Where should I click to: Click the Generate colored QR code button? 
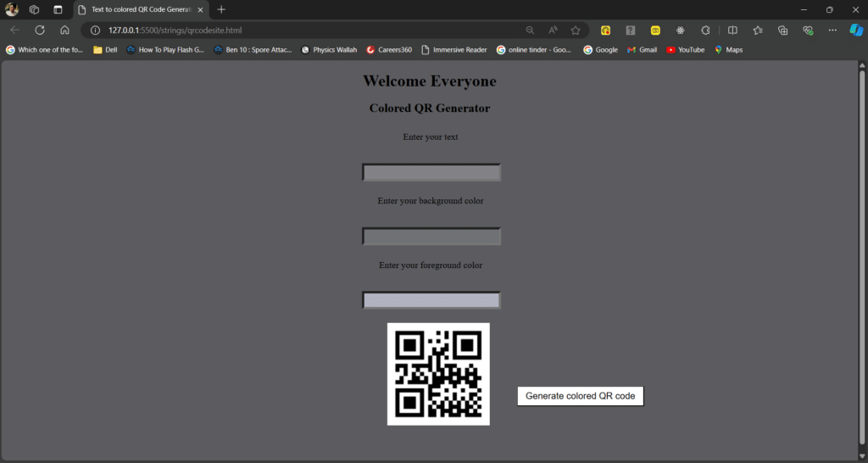580,396
